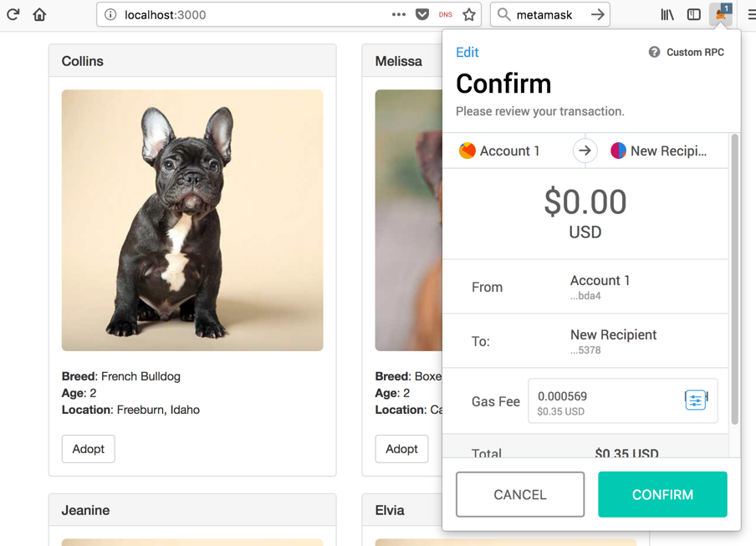Toggle the browser sidebar
This screenshot has height=546, width=756.
tap(694, 14)
